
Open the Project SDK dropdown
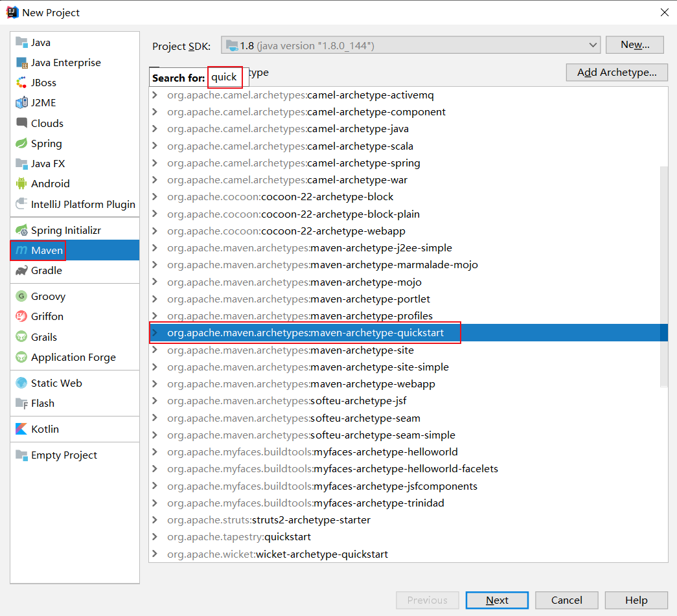411,45
